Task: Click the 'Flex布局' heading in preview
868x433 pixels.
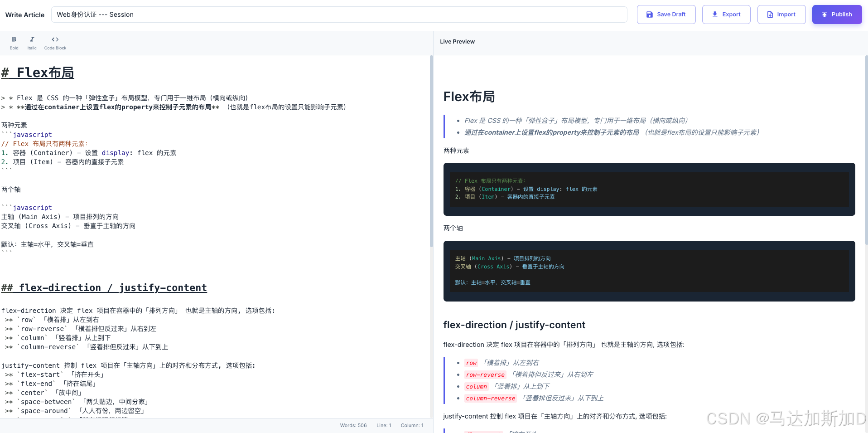Action: (x=469, y=97)
